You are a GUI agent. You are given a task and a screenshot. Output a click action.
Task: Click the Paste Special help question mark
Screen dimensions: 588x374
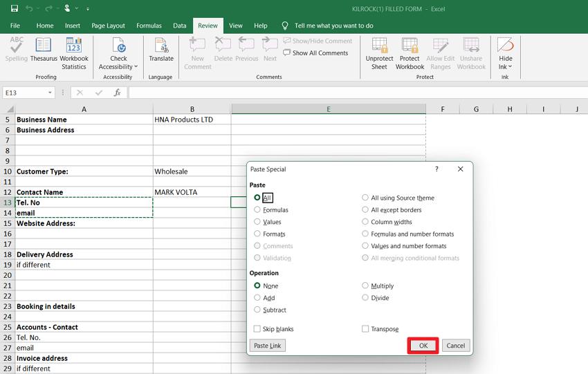(437, 169)
